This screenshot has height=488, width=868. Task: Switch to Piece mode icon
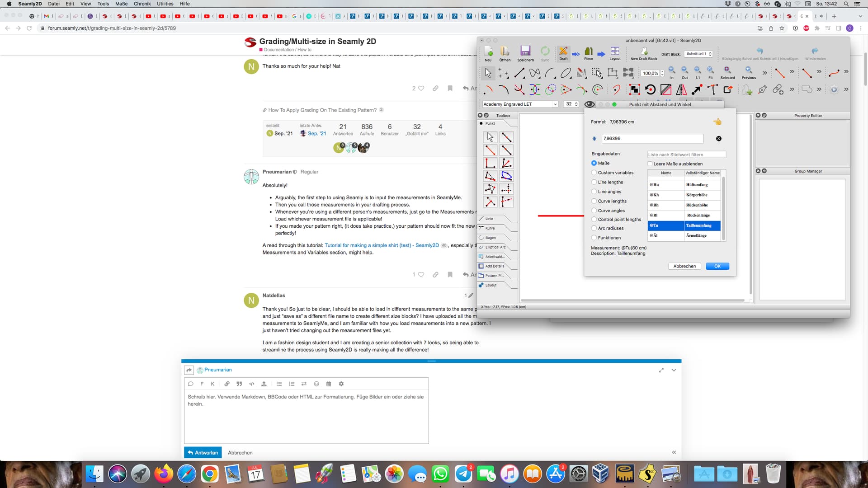[x=588, y=51]
